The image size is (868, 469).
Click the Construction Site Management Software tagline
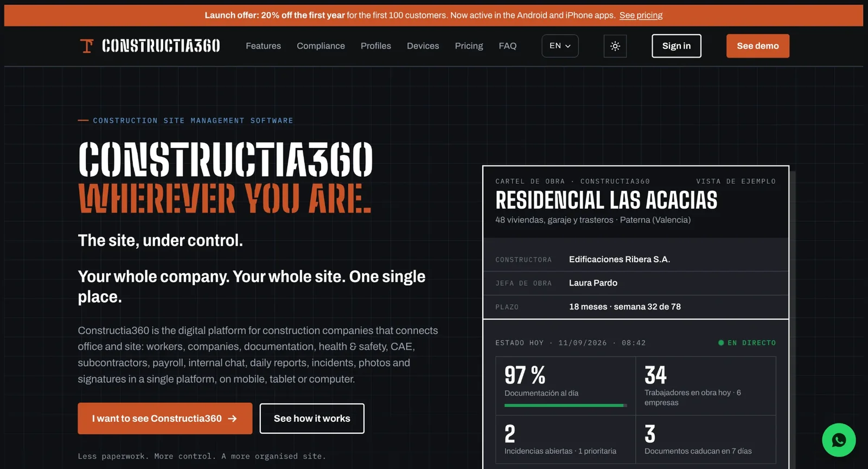pos(193,120)
